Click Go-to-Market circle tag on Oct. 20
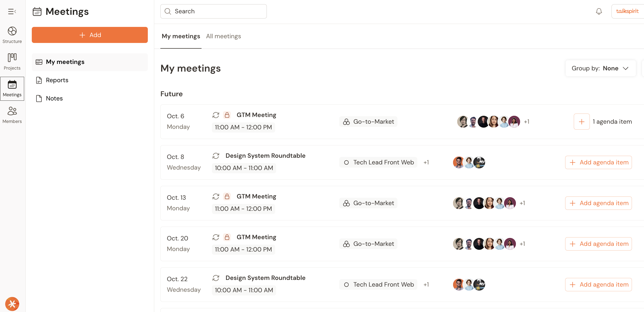 (368, 244)
